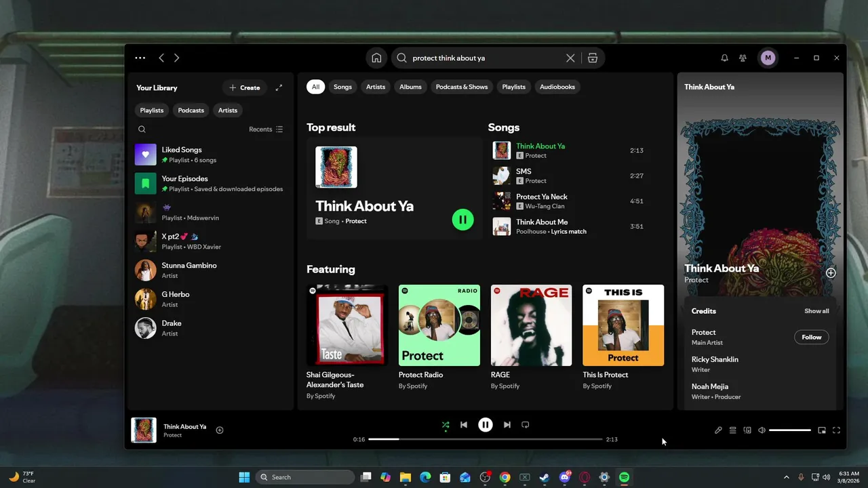The height and width of the screenshot is (488, 868).
Task: Add now-playing track to Liked Songs in bottom bar
Action: (x=220, y=430)
